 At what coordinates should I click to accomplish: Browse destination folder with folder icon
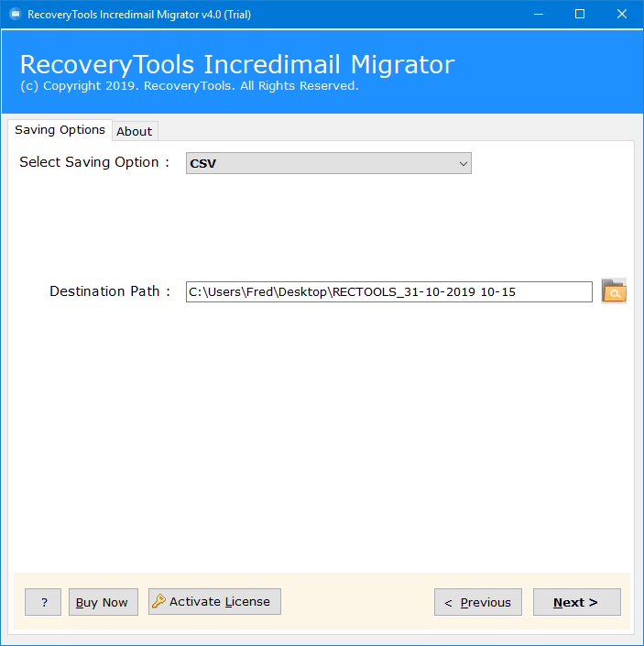pyautogui.click(x=614, y=291)
